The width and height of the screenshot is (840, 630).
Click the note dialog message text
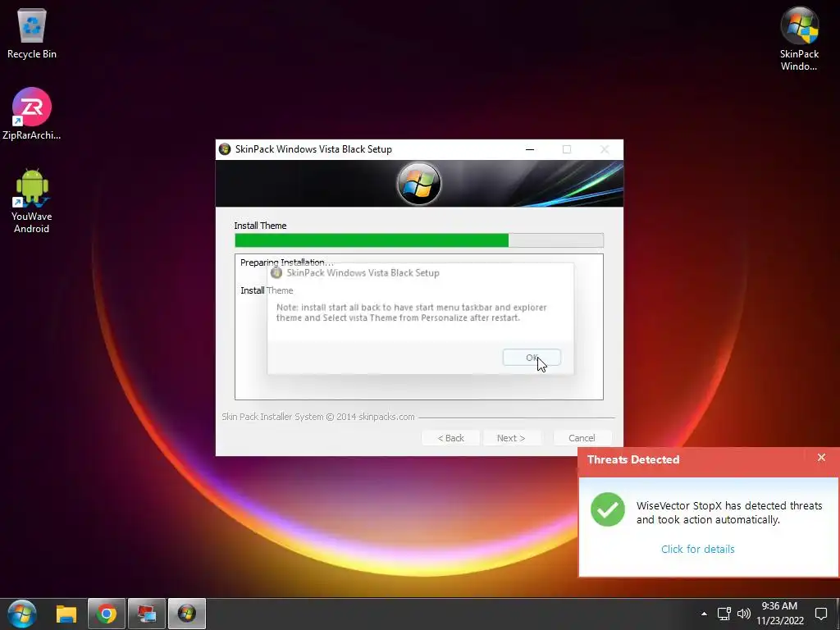[x=412, y=313]
